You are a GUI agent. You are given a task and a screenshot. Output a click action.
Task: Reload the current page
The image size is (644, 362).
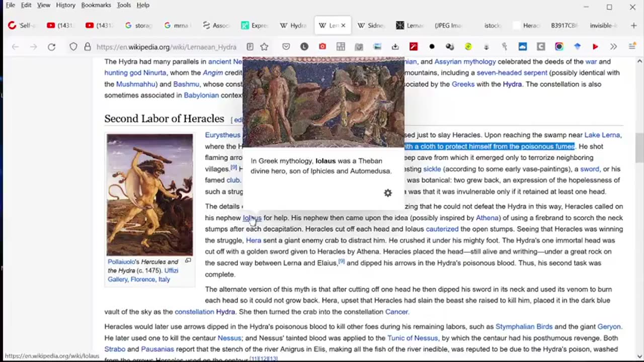point(51,47)
